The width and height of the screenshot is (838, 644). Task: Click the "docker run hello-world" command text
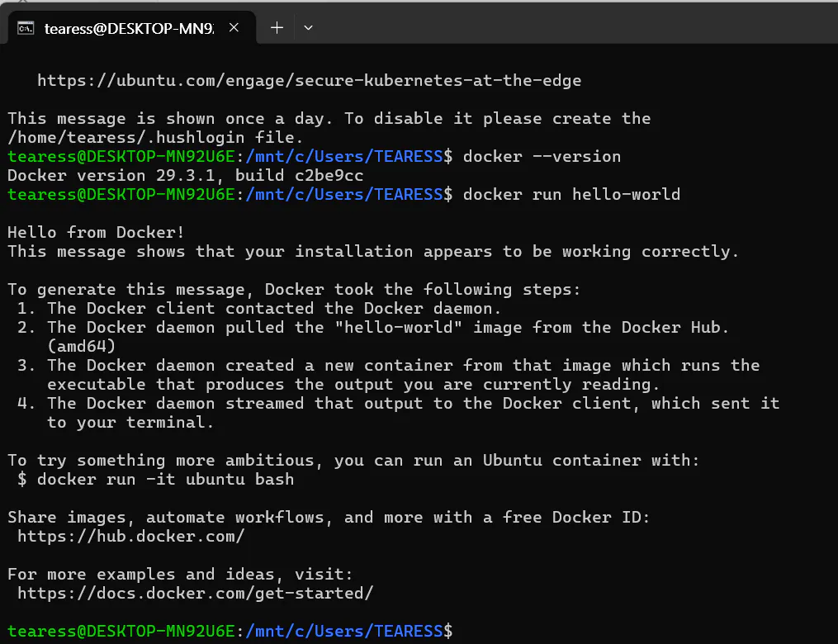tap(571, 195)
